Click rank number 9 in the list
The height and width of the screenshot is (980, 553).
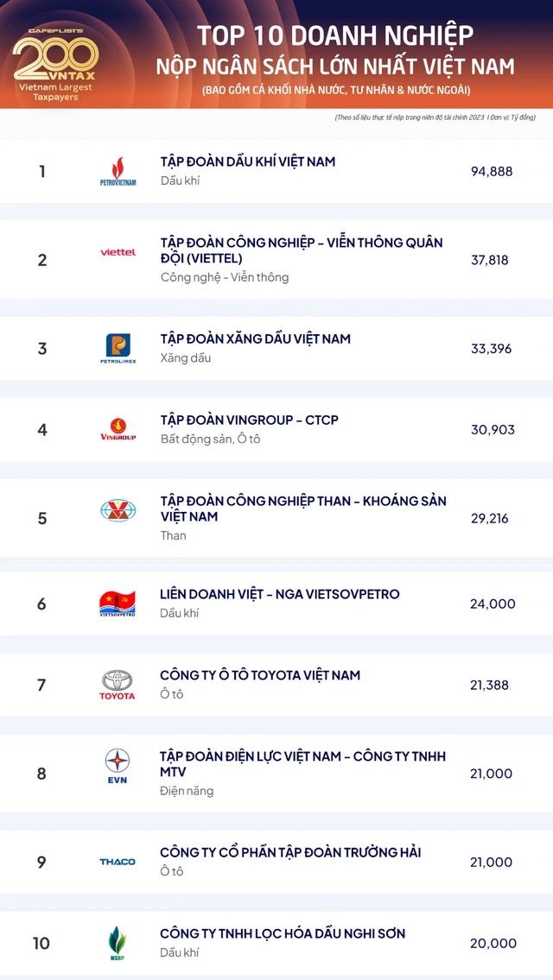pos(41,862)
